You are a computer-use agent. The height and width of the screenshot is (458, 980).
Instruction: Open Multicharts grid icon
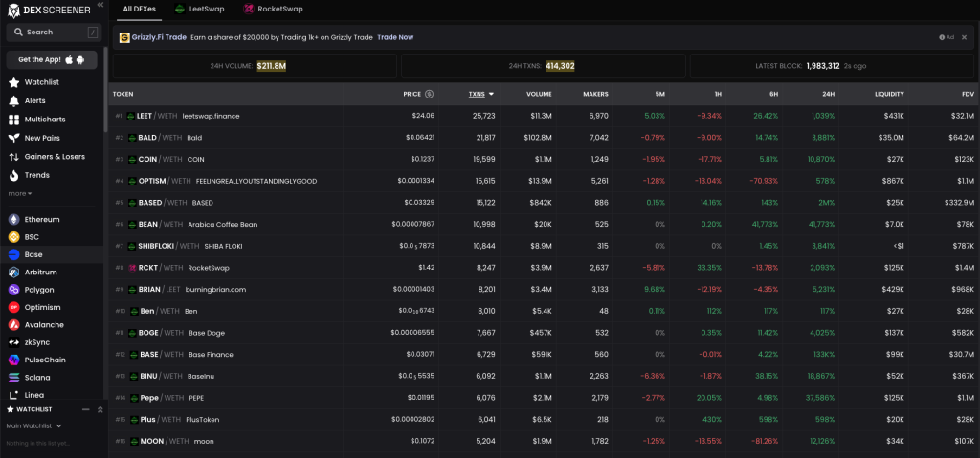pos(13,120)
